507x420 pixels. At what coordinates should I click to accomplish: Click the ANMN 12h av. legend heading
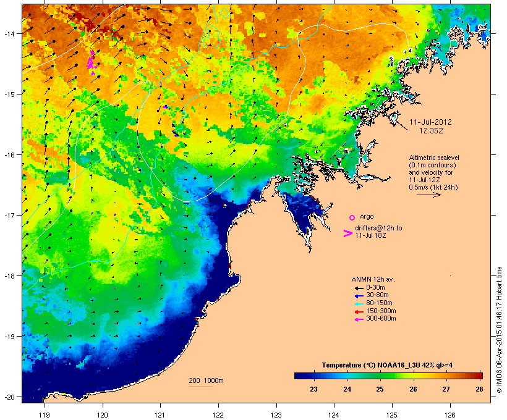pos(373,279)
